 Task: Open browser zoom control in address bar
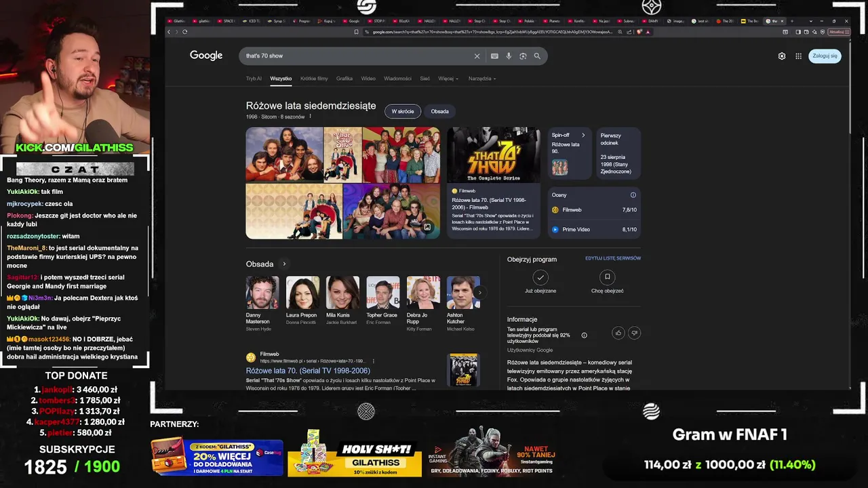[620, 32]
